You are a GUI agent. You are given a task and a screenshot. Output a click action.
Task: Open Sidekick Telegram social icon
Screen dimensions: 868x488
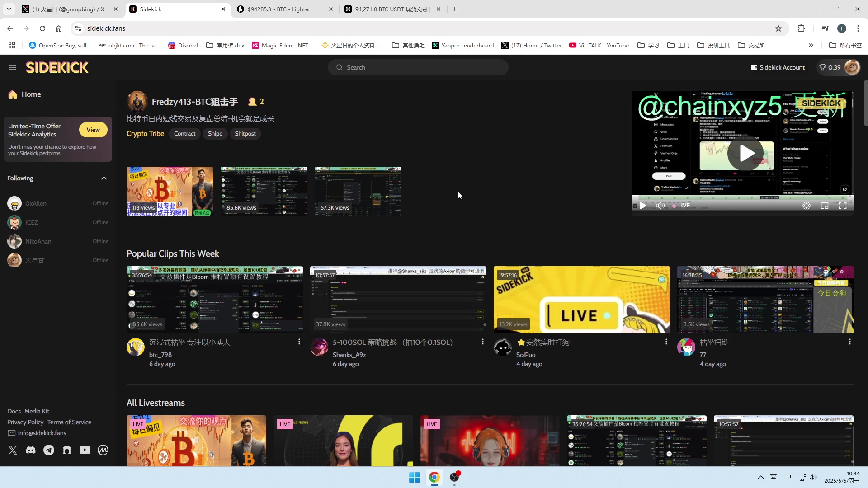[x=49, y=450]
